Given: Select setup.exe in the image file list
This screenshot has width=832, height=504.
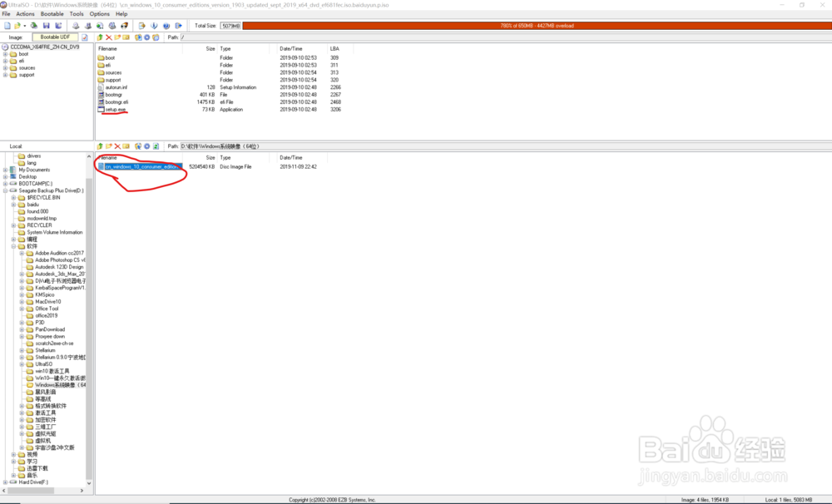Looking at the screenshot, I should tap(115, 109).
